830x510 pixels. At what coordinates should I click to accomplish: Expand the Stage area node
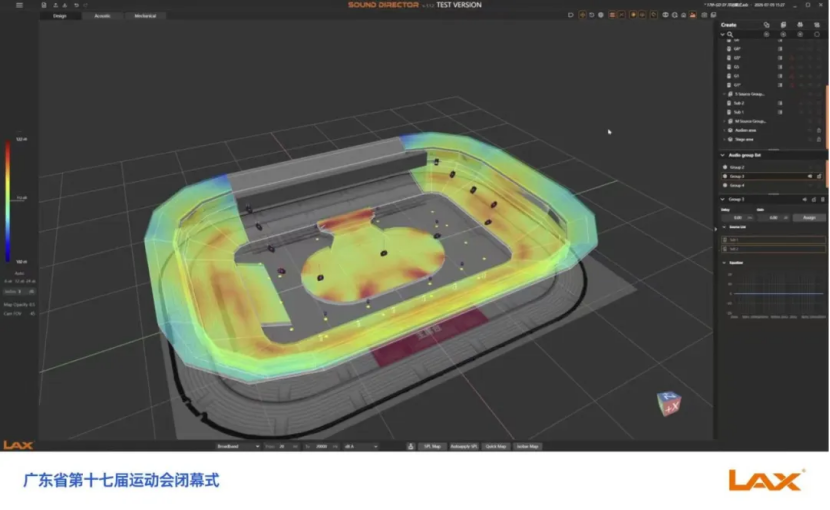[x=725, y=139]
